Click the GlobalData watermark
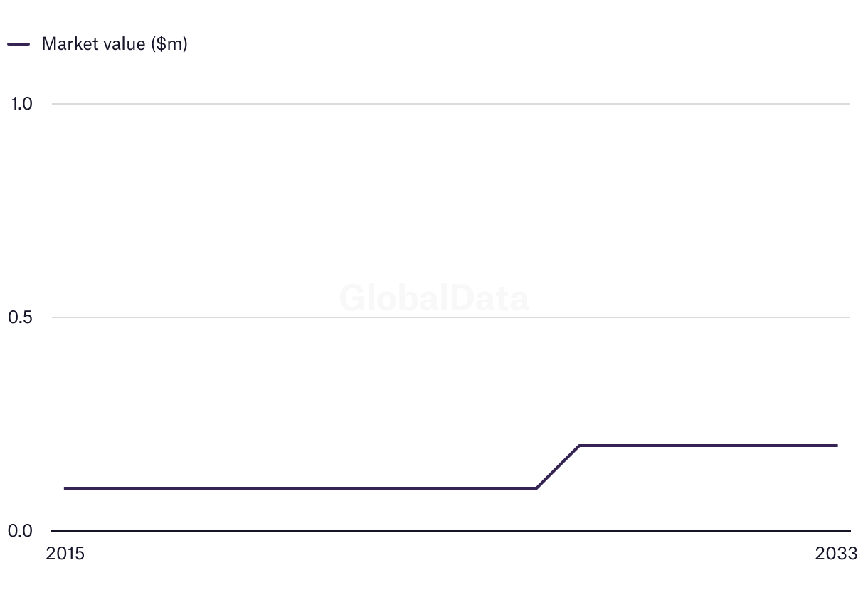This screenshot has height=595, width=868. pyautogui.click(x=434, y=297)
